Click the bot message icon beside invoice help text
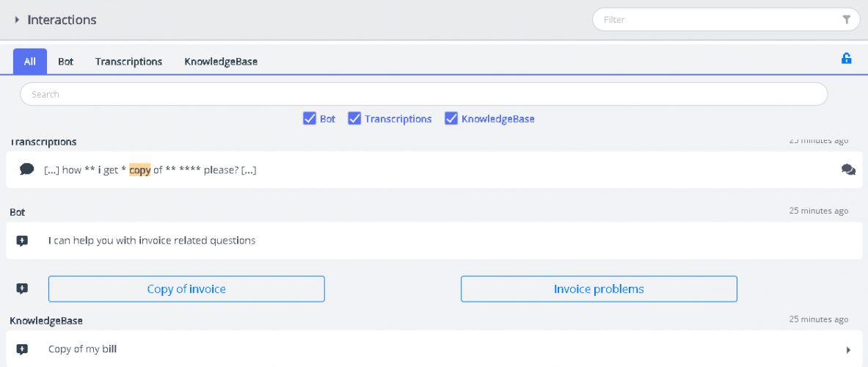This screenshot has height=367, width=868. point(22,241)
